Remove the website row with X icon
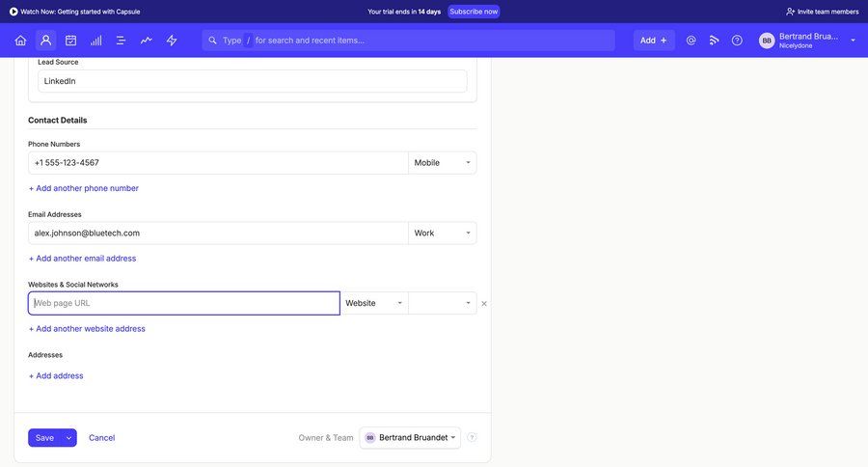The height and width of the screenshot is (467, 868). (x=484, y=304)
